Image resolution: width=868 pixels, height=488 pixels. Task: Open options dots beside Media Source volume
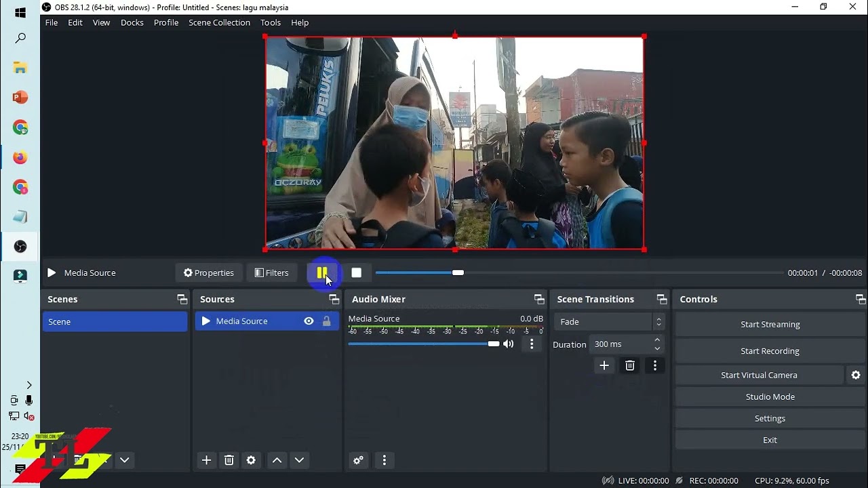click(532, 344)
